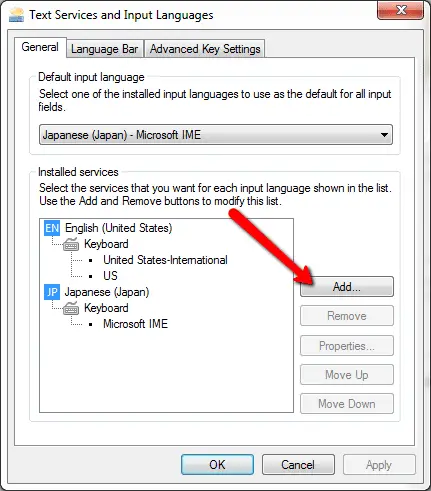Select English (United States) language node
Viewport: 431px width, 491px height.
(119, 228)
